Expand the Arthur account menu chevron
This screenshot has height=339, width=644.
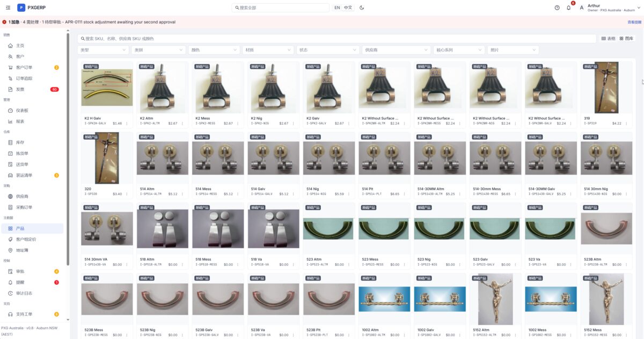639,8
